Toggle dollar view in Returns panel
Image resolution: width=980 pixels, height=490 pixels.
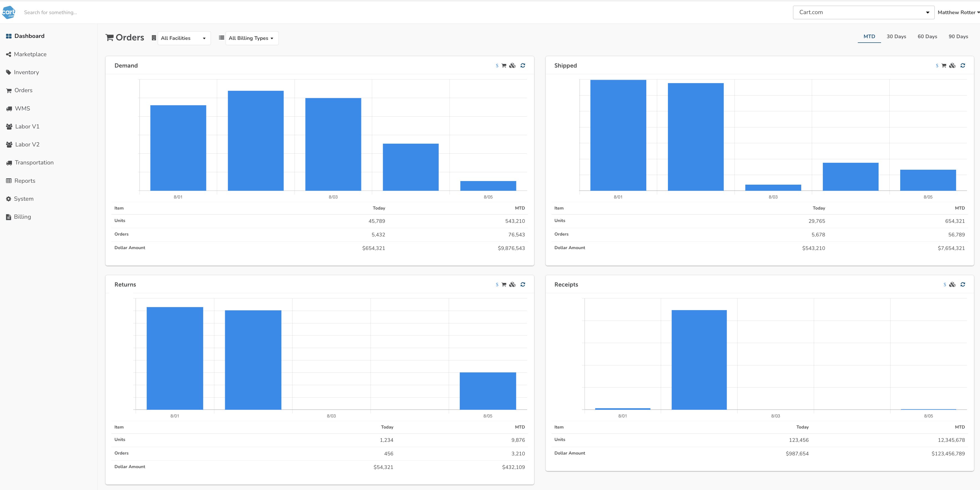[497, 285]
